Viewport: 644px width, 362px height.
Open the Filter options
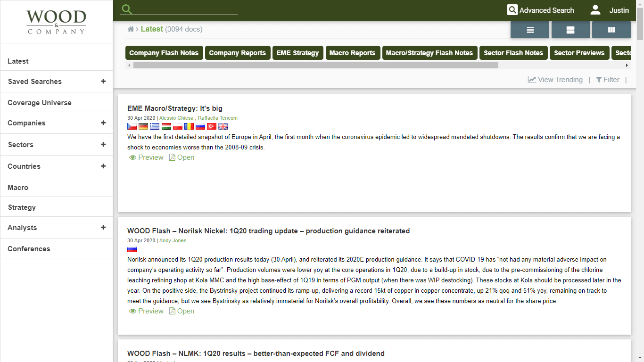tap(607, 80)
